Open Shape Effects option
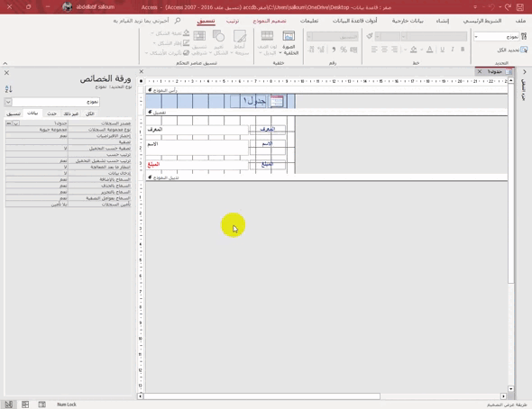532x409 pixels. coord(167,53)
